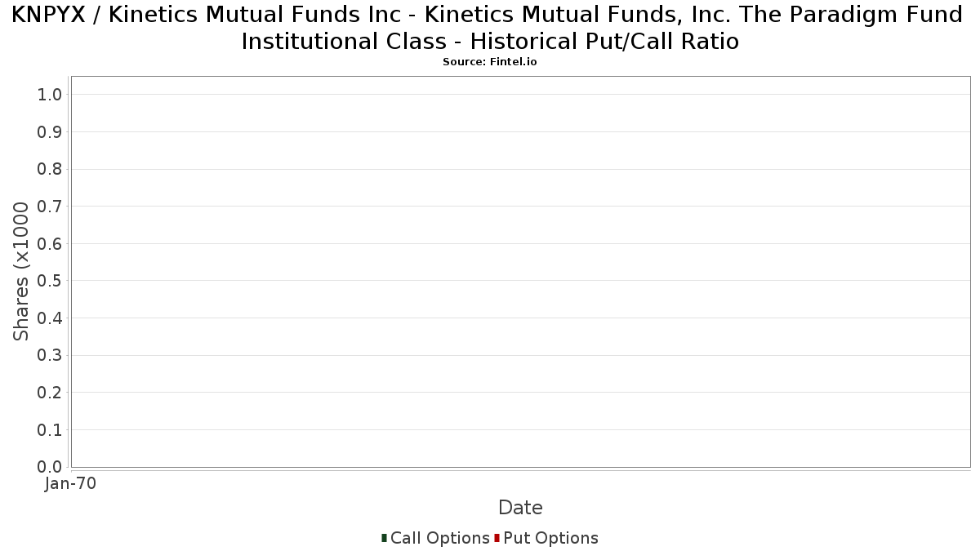Select the 0.9 y-axis tick label
The image size is (980, 551).
click(x=50, y=132)
